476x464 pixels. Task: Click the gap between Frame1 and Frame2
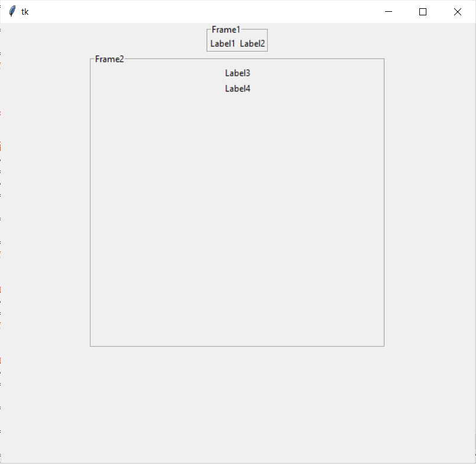click(237, 54)
